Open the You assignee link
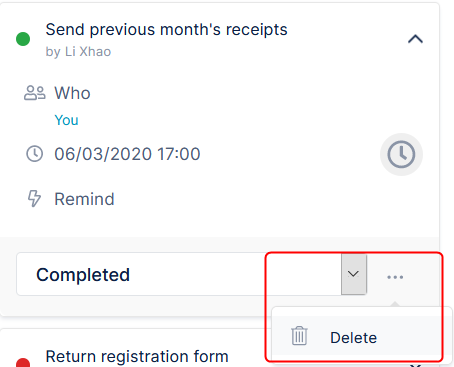 66,120
